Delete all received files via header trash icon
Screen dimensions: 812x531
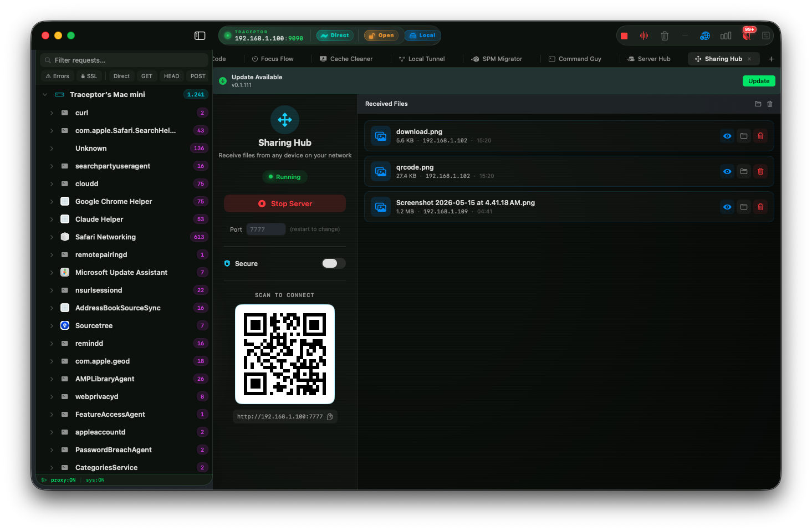(x=770, y=104)
